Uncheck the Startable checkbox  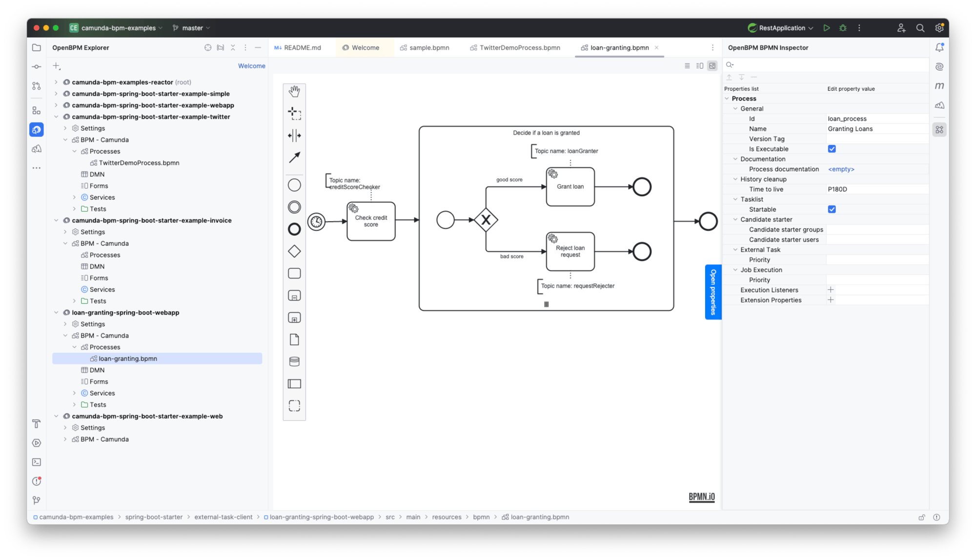832,209
